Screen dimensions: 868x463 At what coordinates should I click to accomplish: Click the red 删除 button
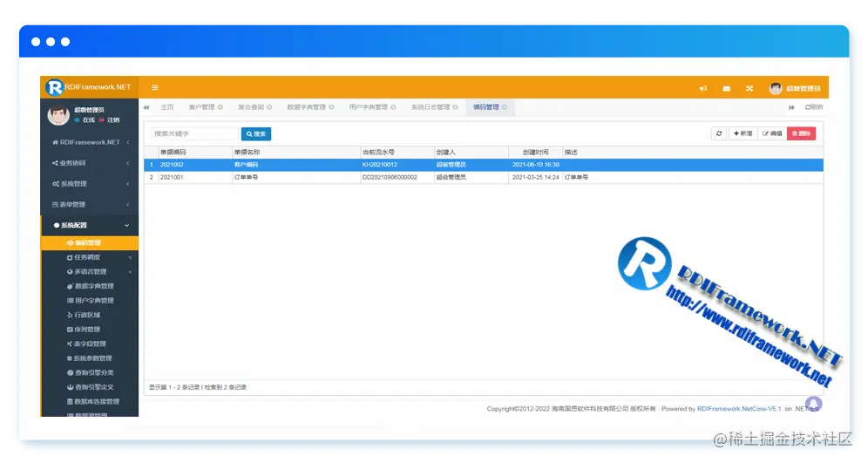coord(801,133)
